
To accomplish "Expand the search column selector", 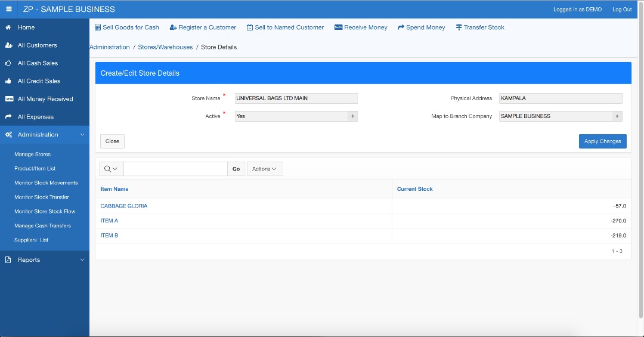I will pos(110,169).
